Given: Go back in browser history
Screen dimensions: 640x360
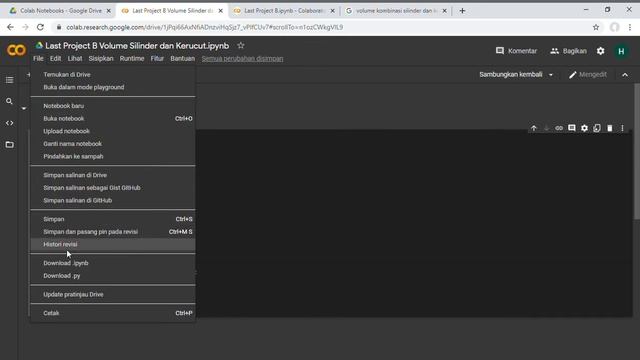Looking at the screenshot, I should [x=10, y=27].
